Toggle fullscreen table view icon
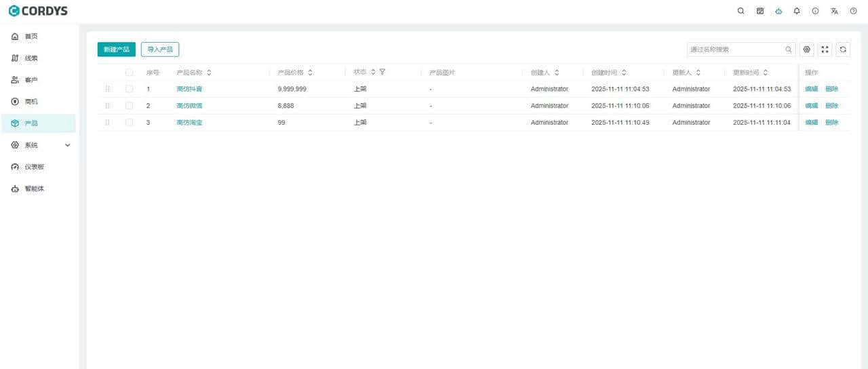 pos(825,50)
